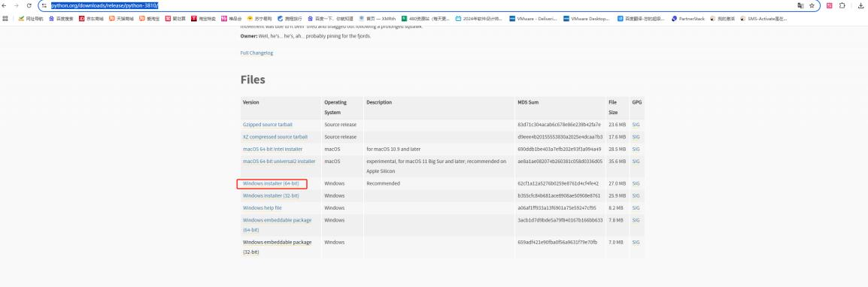
Task: Open the 爱淘宝 bookmark
Action: click(x=150, y=18)
